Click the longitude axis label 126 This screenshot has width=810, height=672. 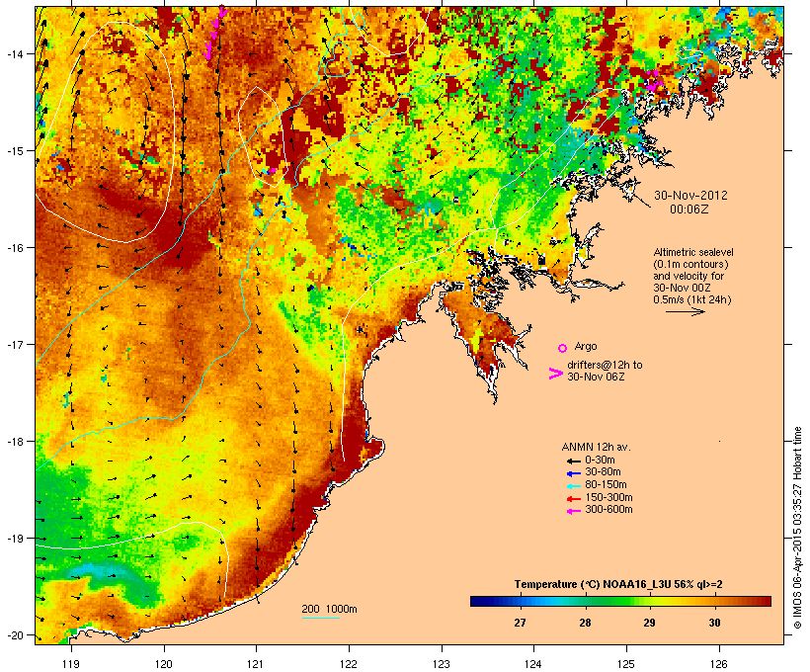click(719, 664)
